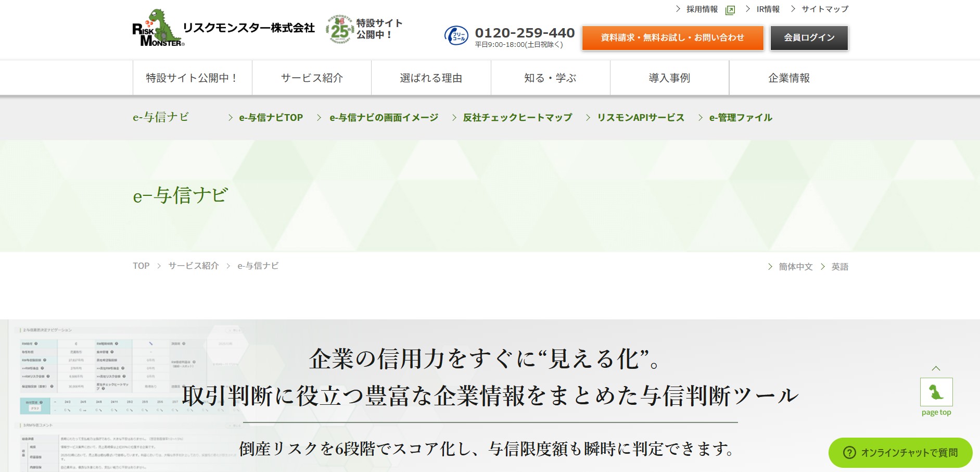The image size is (980, 472).
Task: Click the phone number 0120-259-440
Action: point(525,33)
